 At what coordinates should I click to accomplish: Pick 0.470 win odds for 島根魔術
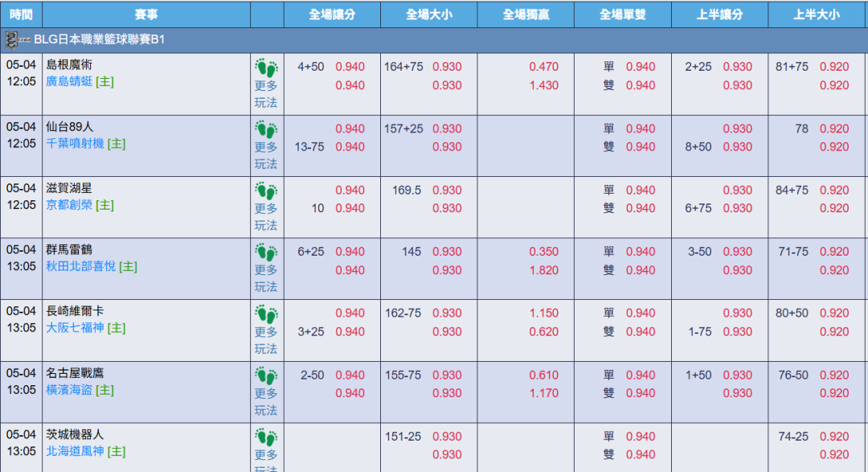click(x=544, y=67)
